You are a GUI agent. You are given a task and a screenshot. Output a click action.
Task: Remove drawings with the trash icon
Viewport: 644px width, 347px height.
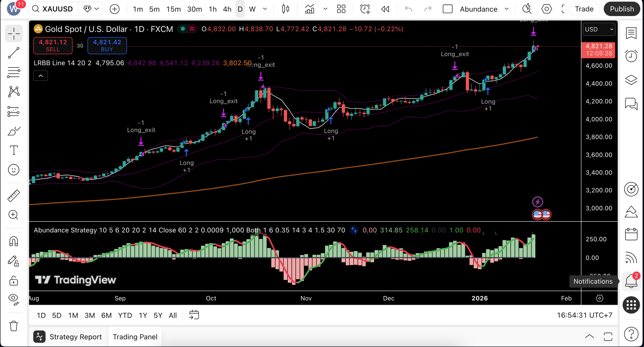pos(14,326)
